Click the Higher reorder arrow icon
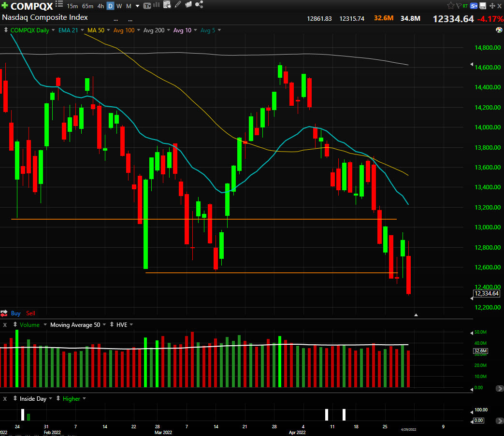The width and height of the screenshot is (504, 436). coord(58,398)
